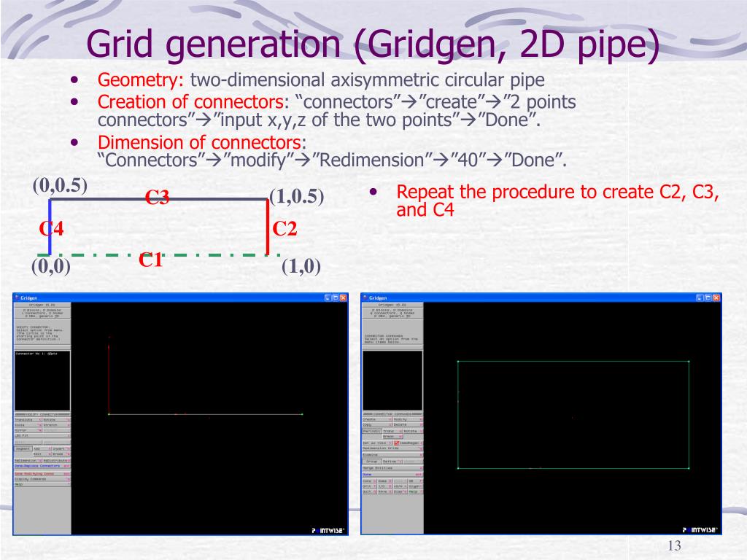Click Group button in right Gridgen window
Image resolution: width=747 pixels, height=560 pixels.
(x=371, y=462)
